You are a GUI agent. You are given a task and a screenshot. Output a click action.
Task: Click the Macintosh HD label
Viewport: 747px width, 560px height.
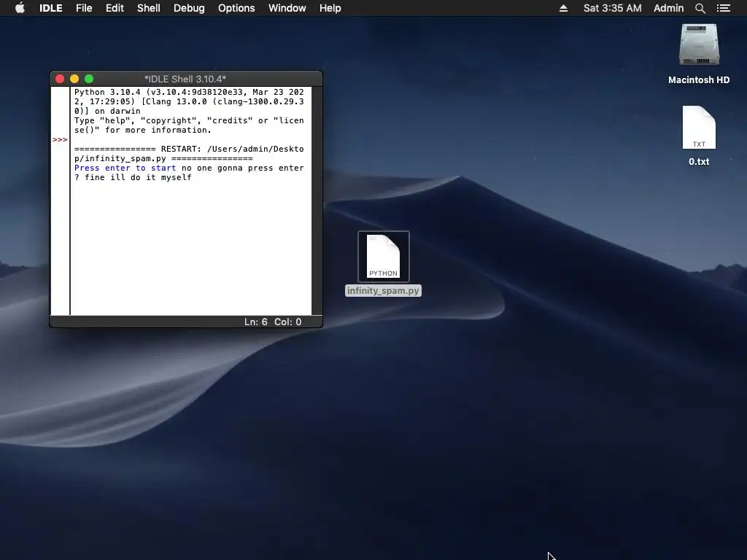(699, 80)
